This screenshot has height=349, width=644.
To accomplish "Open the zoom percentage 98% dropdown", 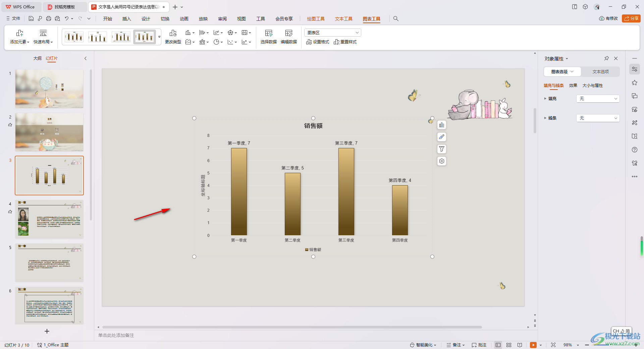I will (x=578, y=345).
